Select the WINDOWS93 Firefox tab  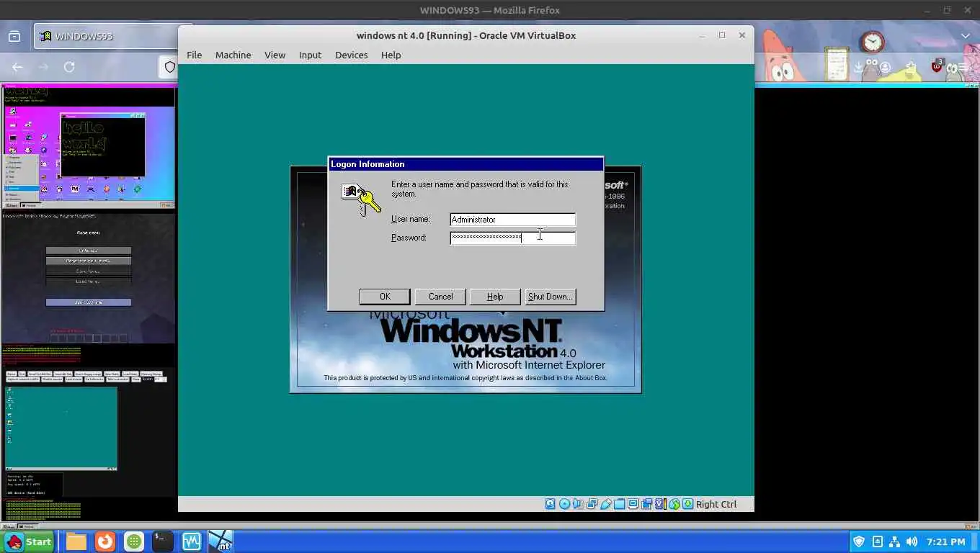tap(105, 36)
